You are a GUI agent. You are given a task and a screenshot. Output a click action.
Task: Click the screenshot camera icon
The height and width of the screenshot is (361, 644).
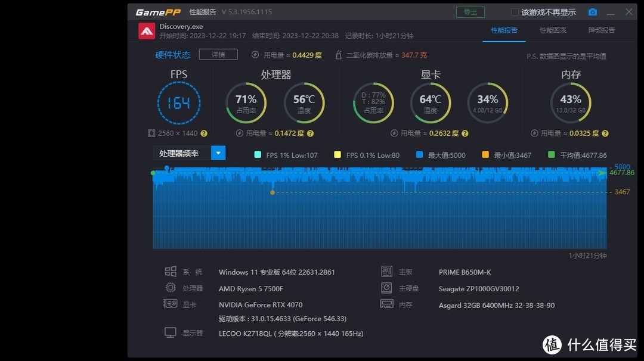pos(592,13)
